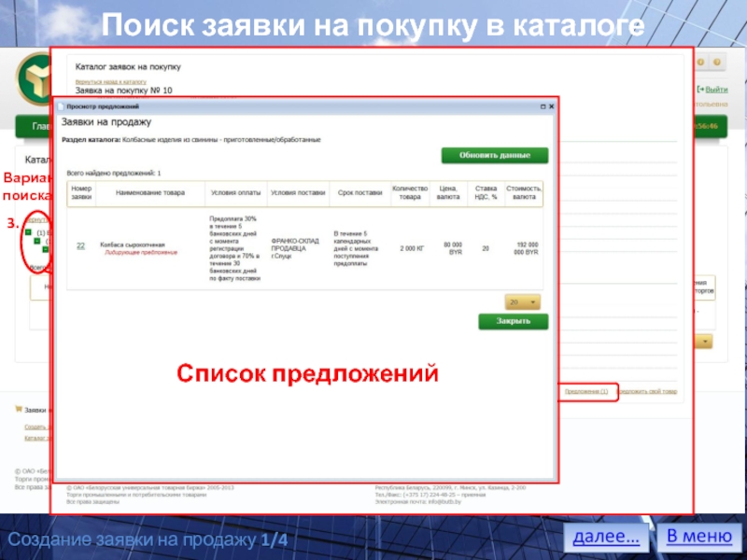Viewport: 747px width, 560px height.
Task: Click the Ставка НДС, % column header
Action: 486,193
